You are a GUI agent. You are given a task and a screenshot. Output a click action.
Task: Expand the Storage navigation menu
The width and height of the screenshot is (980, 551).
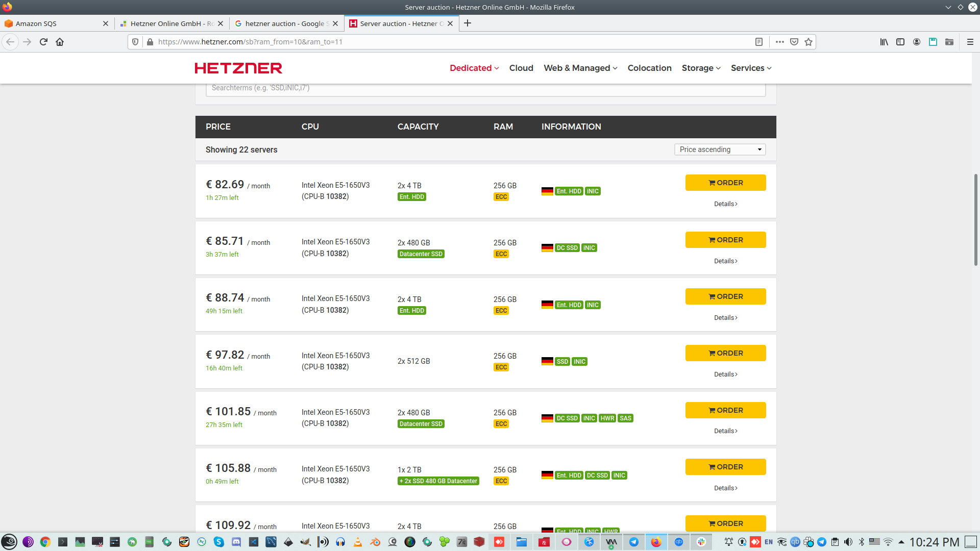click(x=701, y=68)
